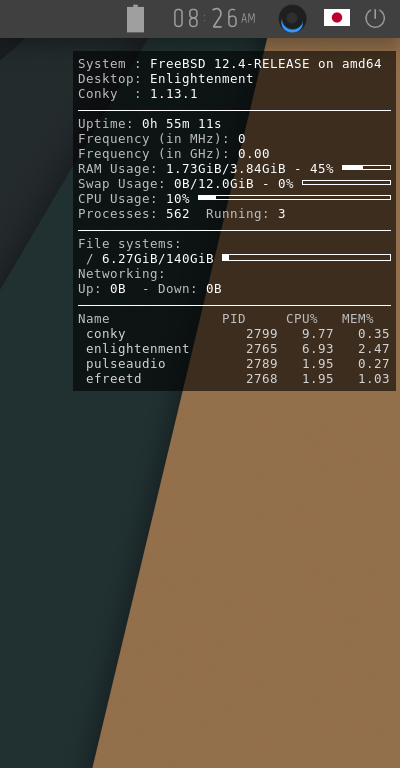Click the 0.27 MEM% value
Viewport: 400px width, 768px height.
click(x=374, y=364)
